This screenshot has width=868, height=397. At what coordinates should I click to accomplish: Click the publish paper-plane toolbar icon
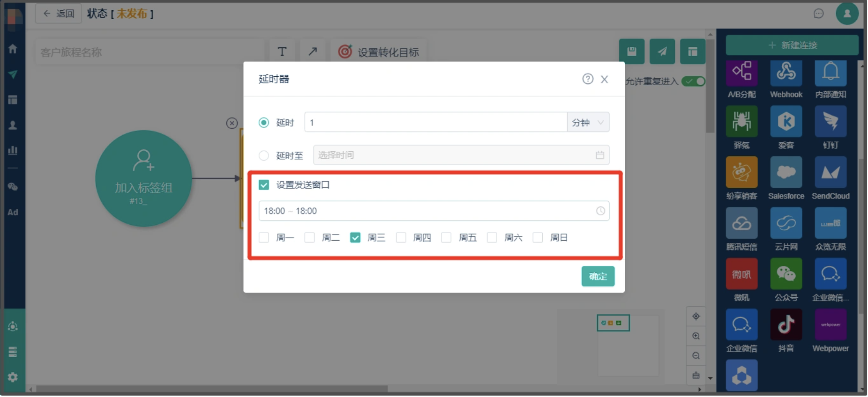(663, 51)
